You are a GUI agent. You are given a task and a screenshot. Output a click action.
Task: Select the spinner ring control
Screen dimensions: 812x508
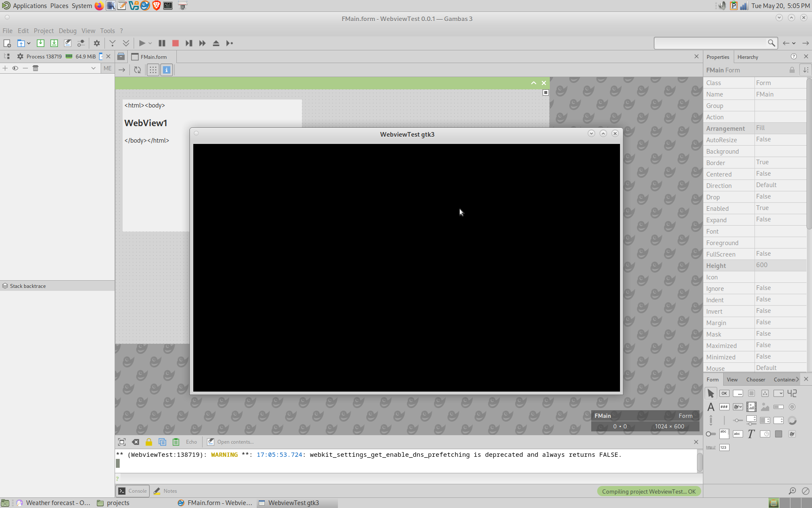point(792,420)
